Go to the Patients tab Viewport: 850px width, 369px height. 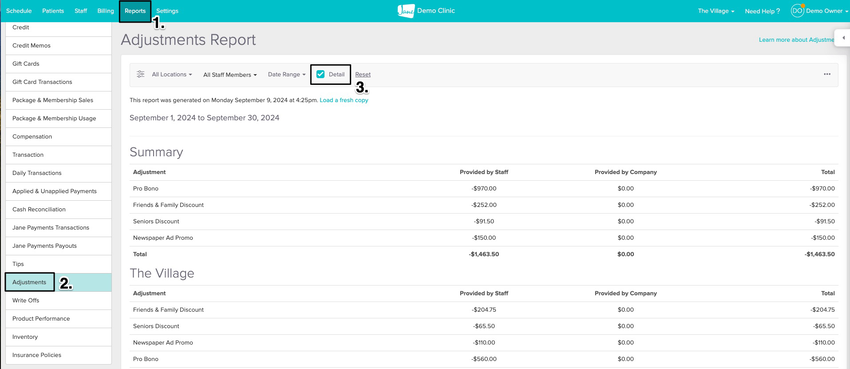[53, 11]
